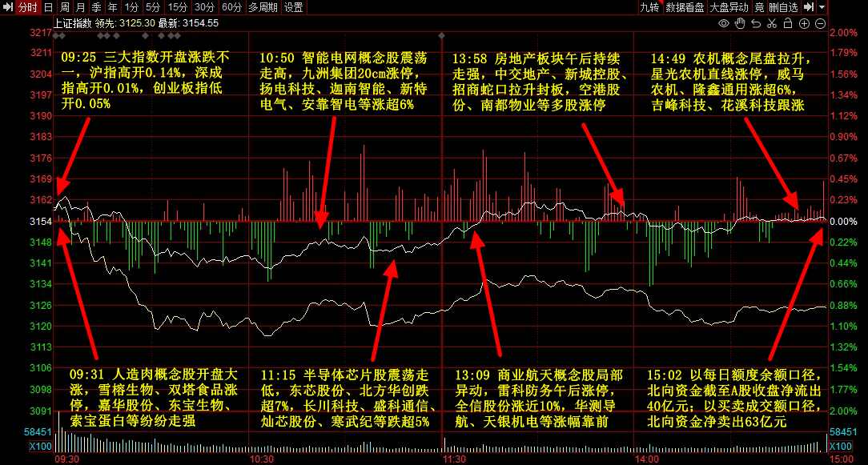868x465 pixels.
Task: Switch to the 日 daily chart tab
Action: click(x=48, y=7)
